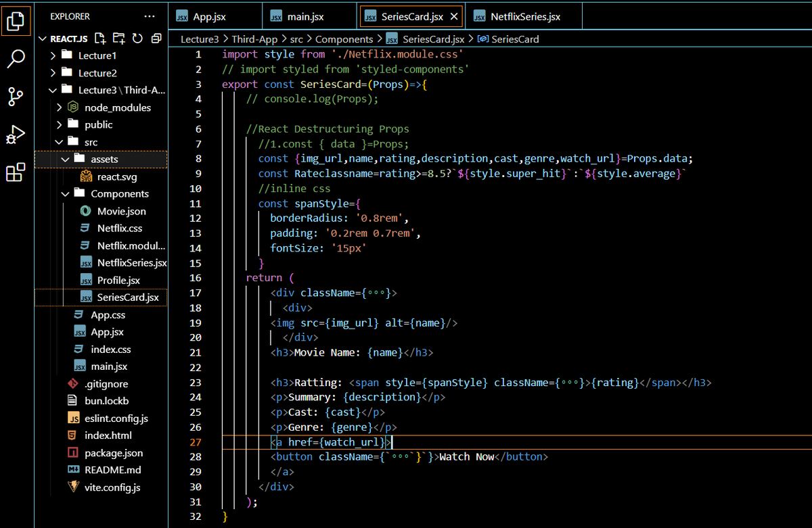Open README.md file
The height and width of the screenshot is (528, 812).
click(113, 470)
